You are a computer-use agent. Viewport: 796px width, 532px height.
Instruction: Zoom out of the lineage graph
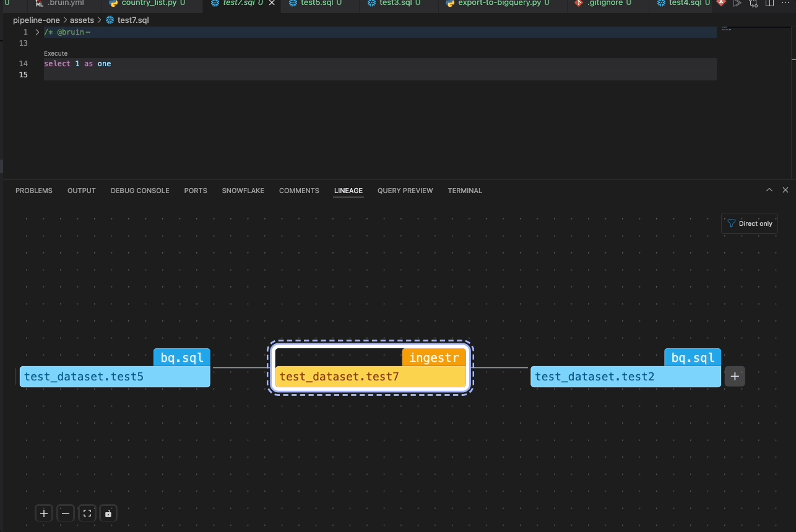point(66,513)
